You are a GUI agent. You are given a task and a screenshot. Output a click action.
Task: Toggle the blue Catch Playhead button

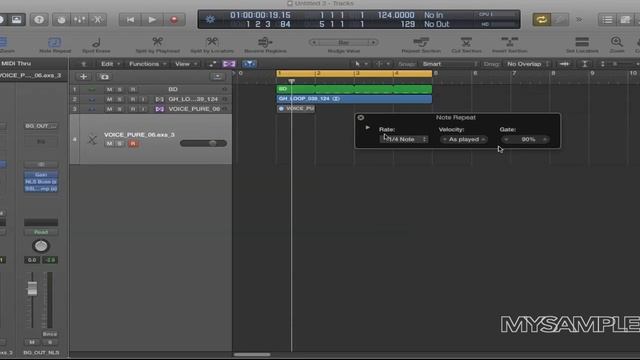(x=249, y=64)
